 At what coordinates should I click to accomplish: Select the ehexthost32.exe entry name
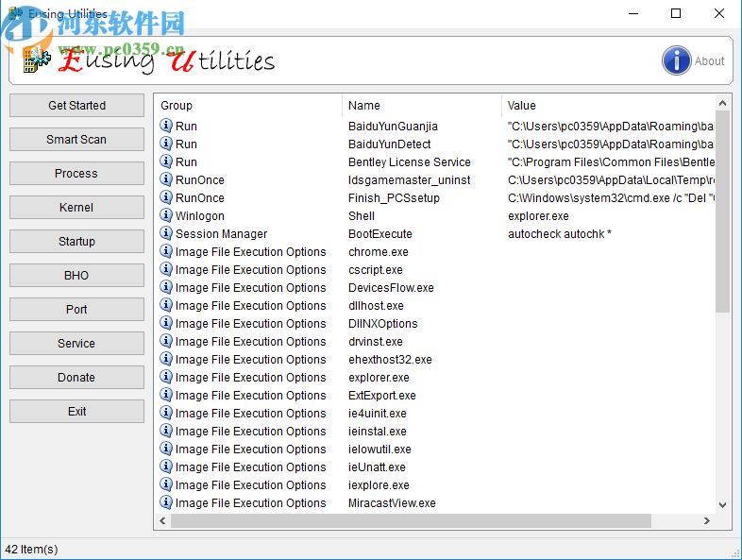pyautogui.click(x=390, y=360)
